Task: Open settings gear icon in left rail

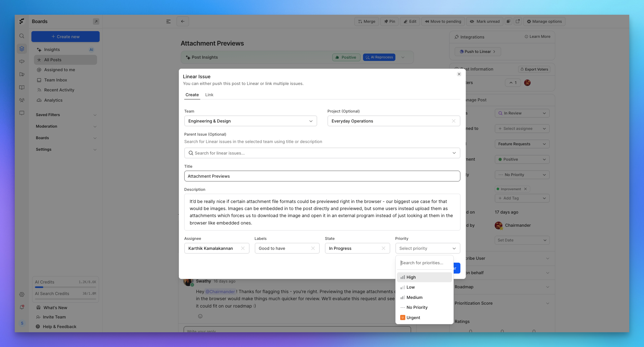Action: point(22,294)
